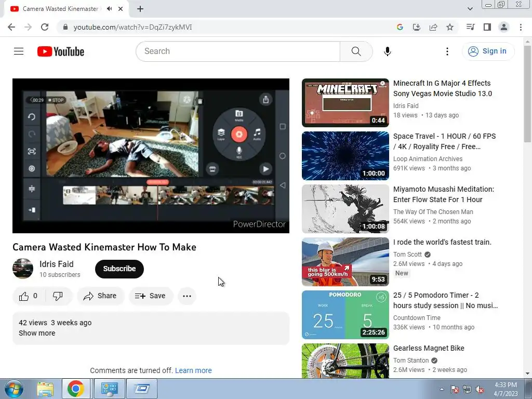Open Learn more about comments link
532x399 pixels.
(x=193, y=370)
